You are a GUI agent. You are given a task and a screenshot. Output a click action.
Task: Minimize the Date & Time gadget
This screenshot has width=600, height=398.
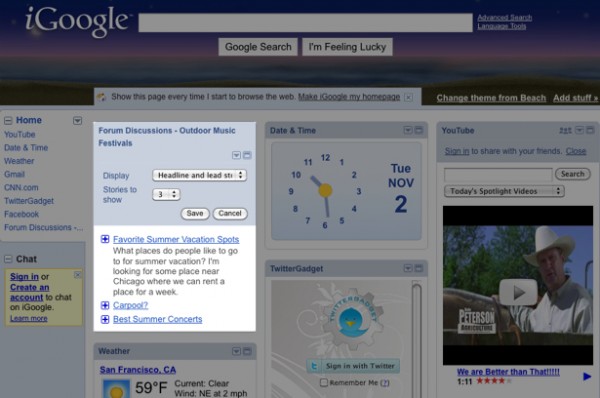pyautogui.click(x=419, y=130)
